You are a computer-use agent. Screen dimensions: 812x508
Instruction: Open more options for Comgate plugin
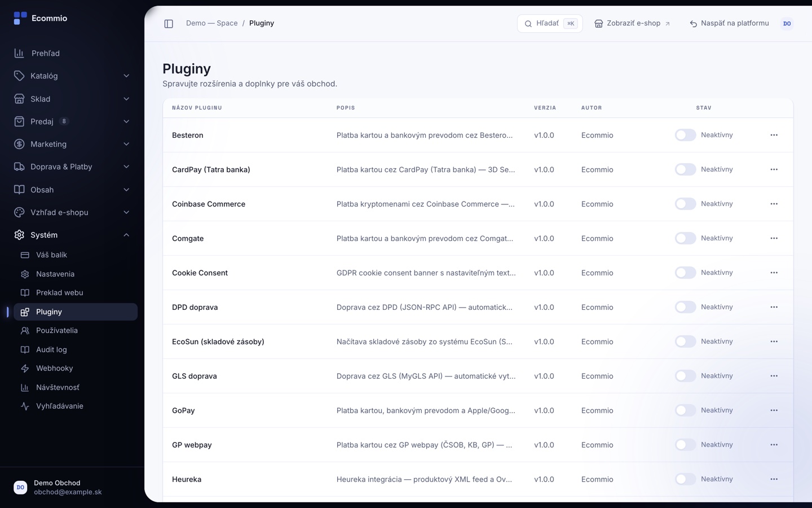(x=774, y=238)
